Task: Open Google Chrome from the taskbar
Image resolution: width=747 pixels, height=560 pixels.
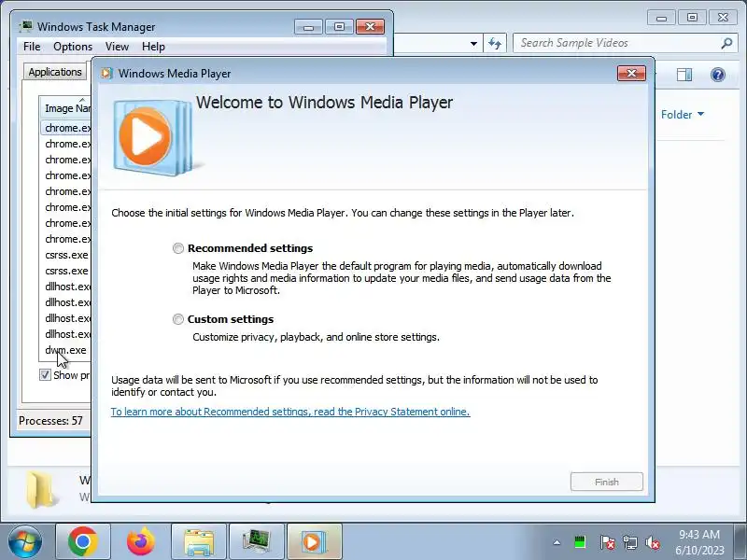Action: click(83, 542)
